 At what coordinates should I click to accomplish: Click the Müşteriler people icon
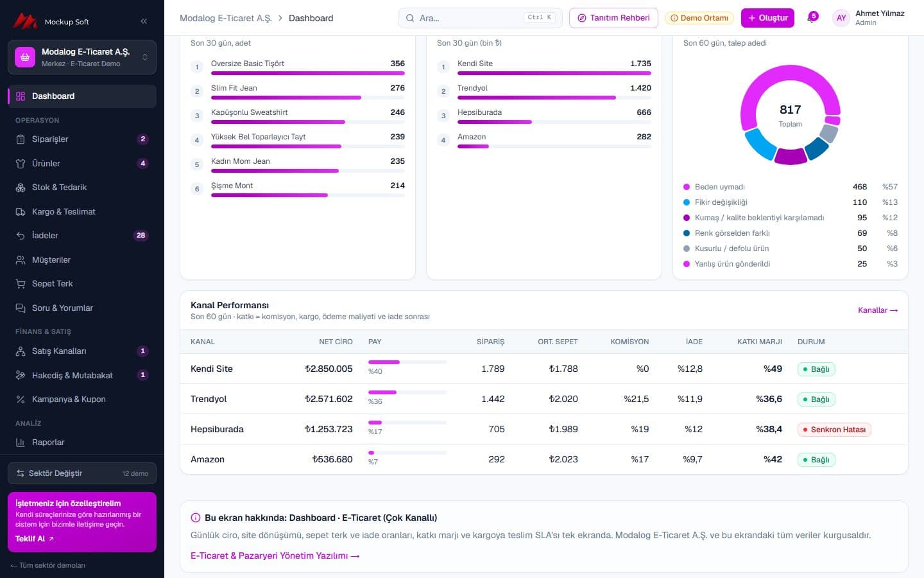tap(21, 260)
